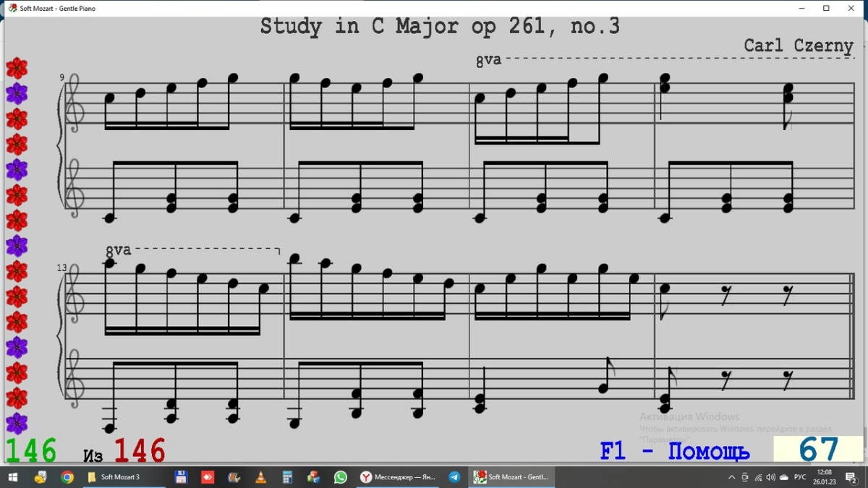Open the clock showing 12:08 26.01.23
868x488 pixels.
tap(824, 477)
